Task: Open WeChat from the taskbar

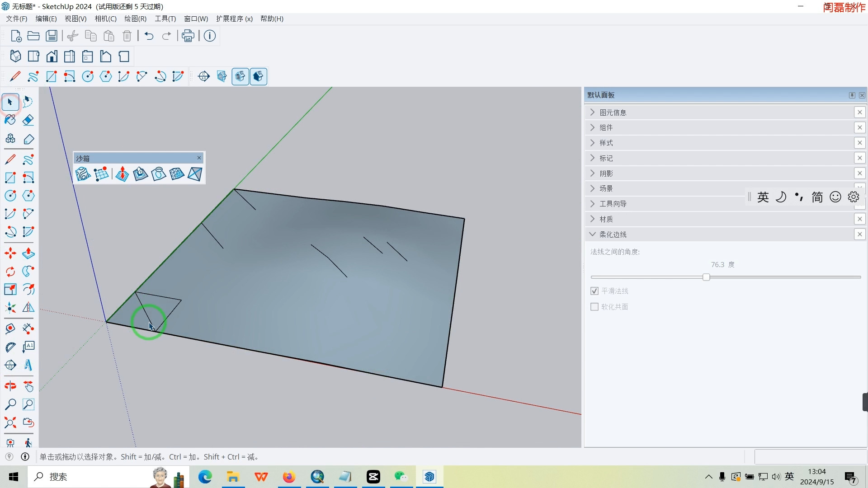Action: pos(401,477)
